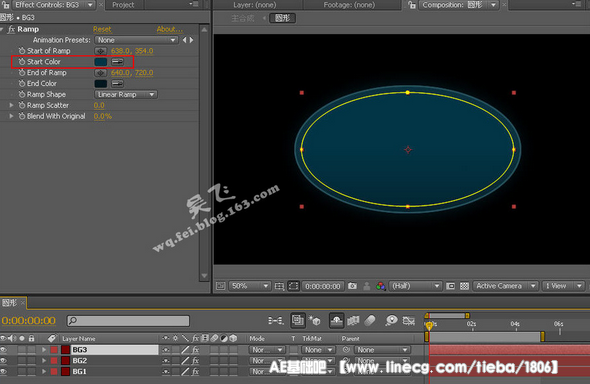The image size is (590, 384).
Task: Click the Brainstorm icon
Action: 392,320
